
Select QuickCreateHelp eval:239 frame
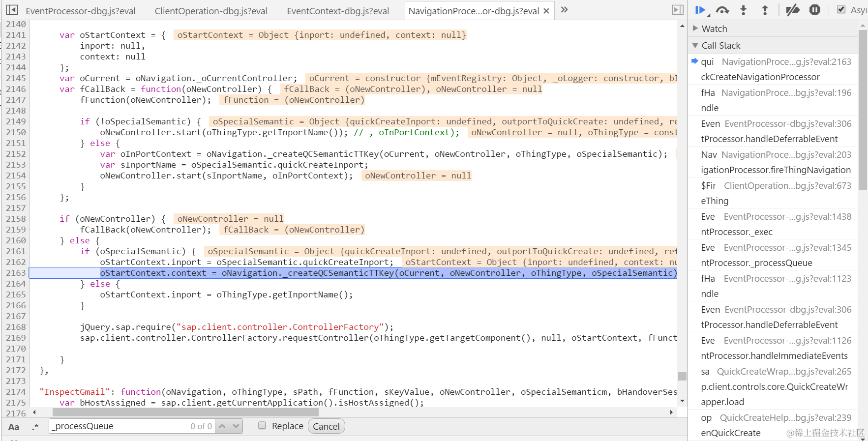[x=773, y=425]
